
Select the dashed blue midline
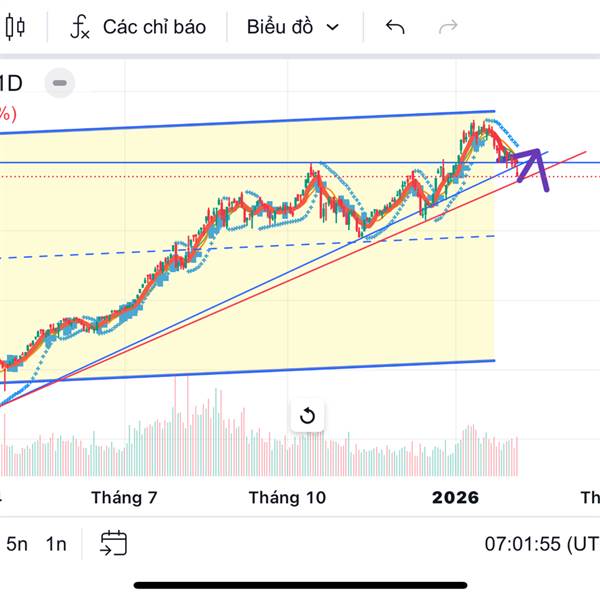tap(250, 246)
